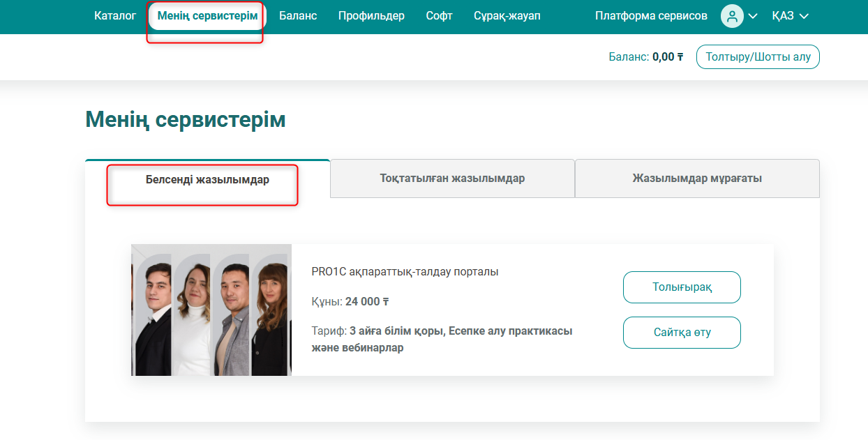This screenshot has width=868, height=440.
Task: Click PRO1C ақпараттық-талдау порталы title
Action: [x=405, y=272]
